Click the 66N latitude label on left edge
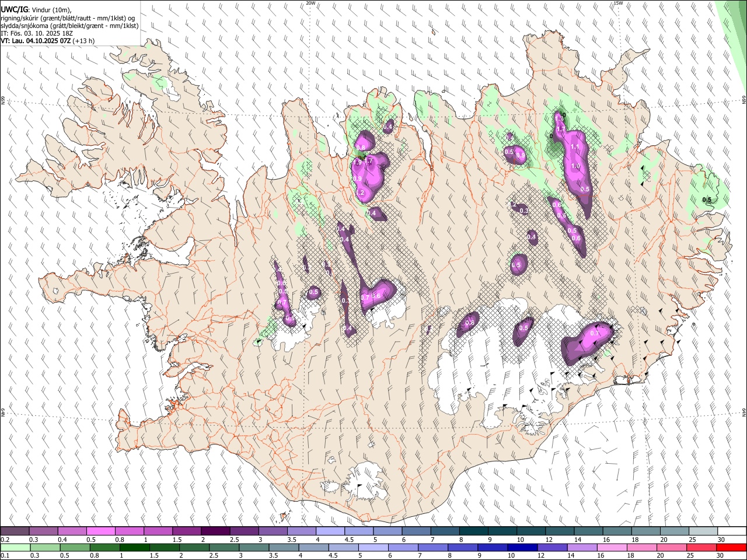This screenshot has width=747, height=560. [x=3, y=101]
